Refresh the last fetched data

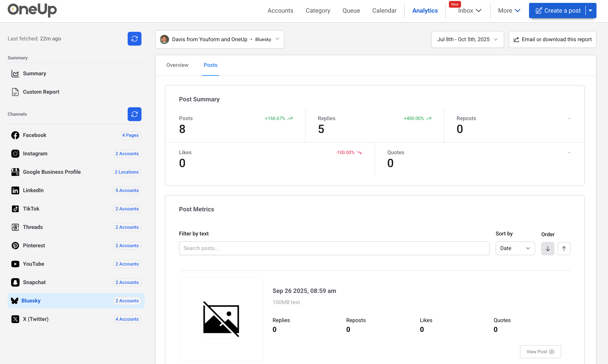pos(134,39)
